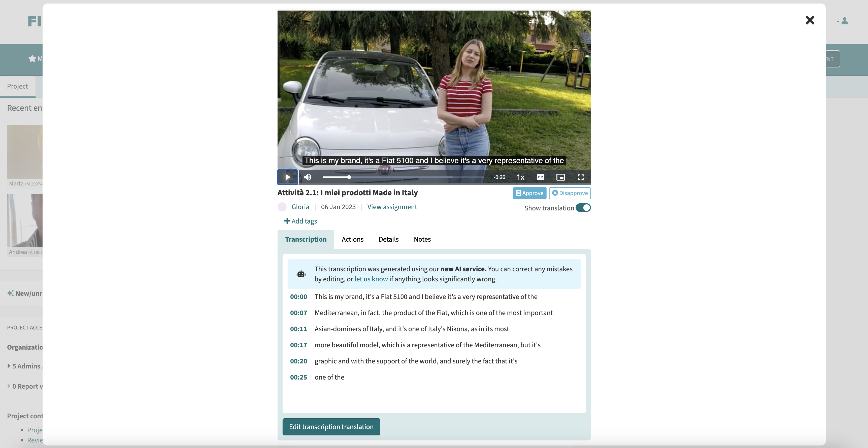Disapprove this entry
868x448 pixels.
coord(570,193)
